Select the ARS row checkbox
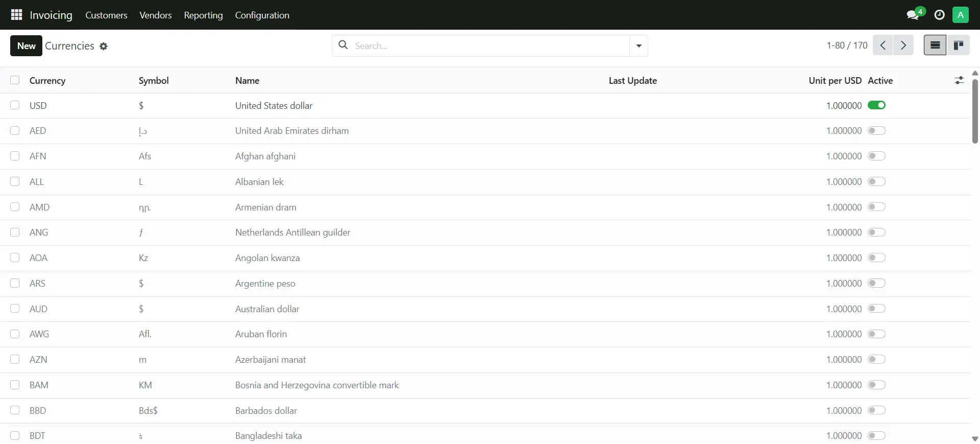The height and width of the screenshot is (444, 980). pyautogui.click(x=15, y=283)
